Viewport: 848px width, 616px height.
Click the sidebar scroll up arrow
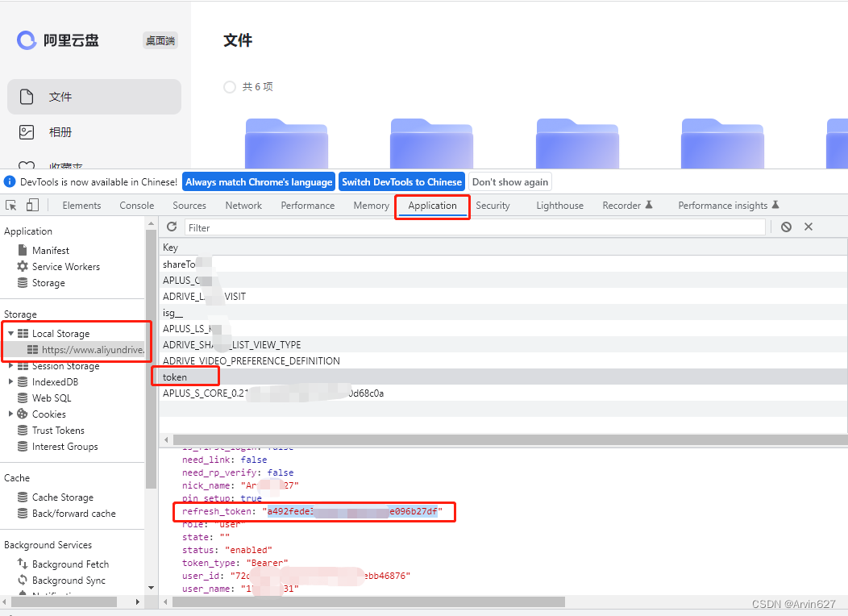click(151, 223)
